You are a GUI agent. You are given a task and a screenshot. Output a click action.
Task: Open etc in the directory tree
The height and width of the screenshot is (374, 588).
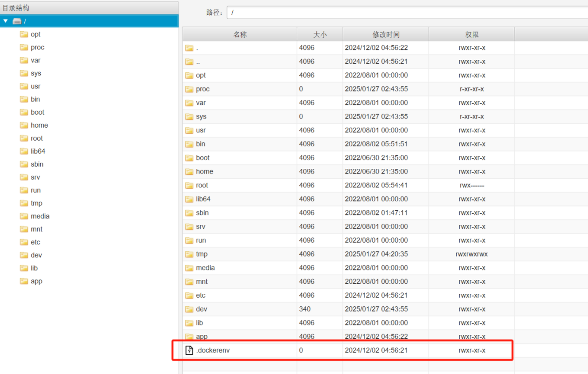coord(36,242)
